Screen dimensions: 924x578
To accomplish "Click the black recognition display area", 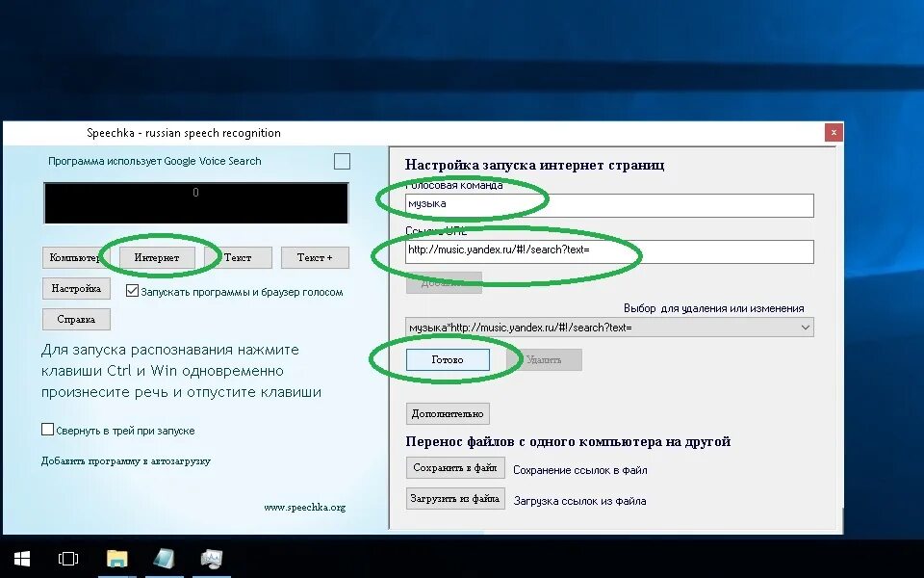I will click(196, 203).
